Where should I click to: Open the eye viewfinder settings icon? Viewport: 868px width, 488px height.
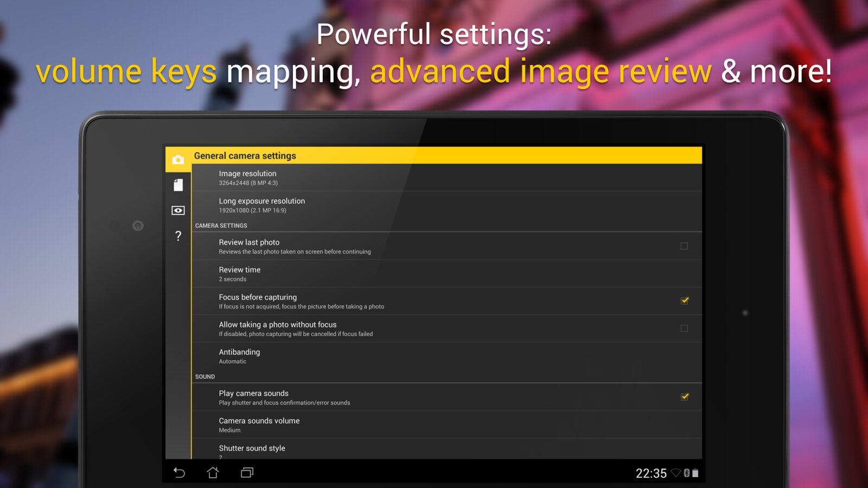pyautogui.click(x=178, y=210)
